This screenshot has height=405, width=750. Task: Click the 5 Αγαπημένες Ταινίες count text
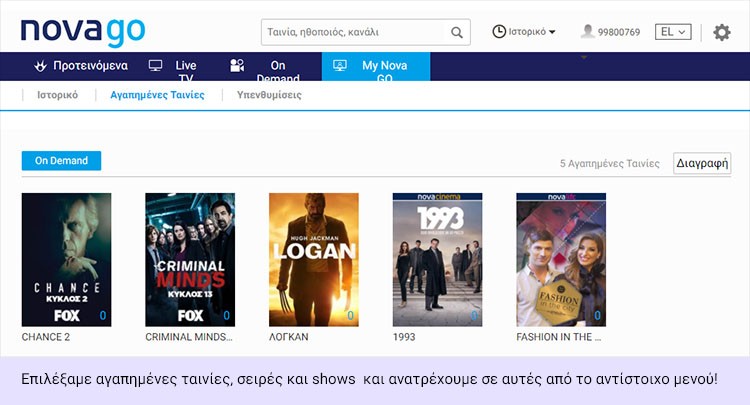(x=610, y=164)
